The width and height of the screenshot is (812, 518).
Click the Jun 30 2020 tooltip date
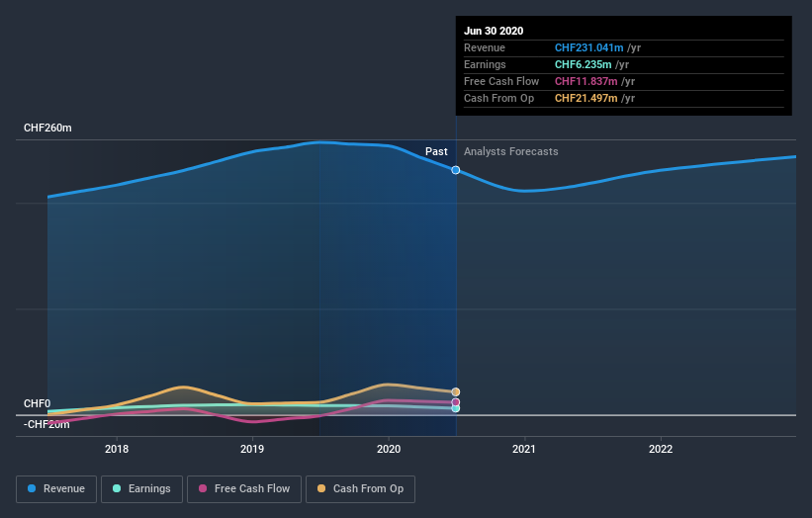tap(494, 31)
